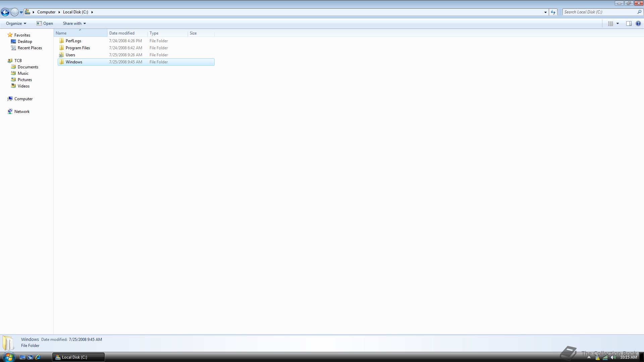This screenshot has height=362, width=644.
Task: Click the large Windows folder details-pane icon
Action: 8,343
